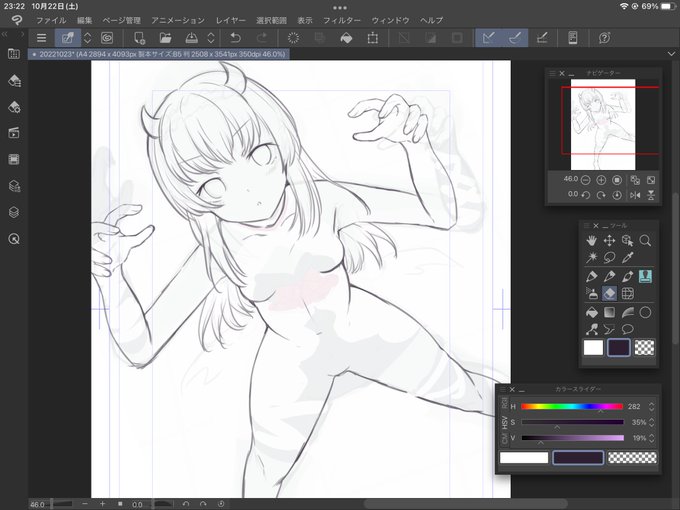This screenshot has width=680, height=510.
Task: Select the Fill bucket tool in palette
Action: (592, 312)
